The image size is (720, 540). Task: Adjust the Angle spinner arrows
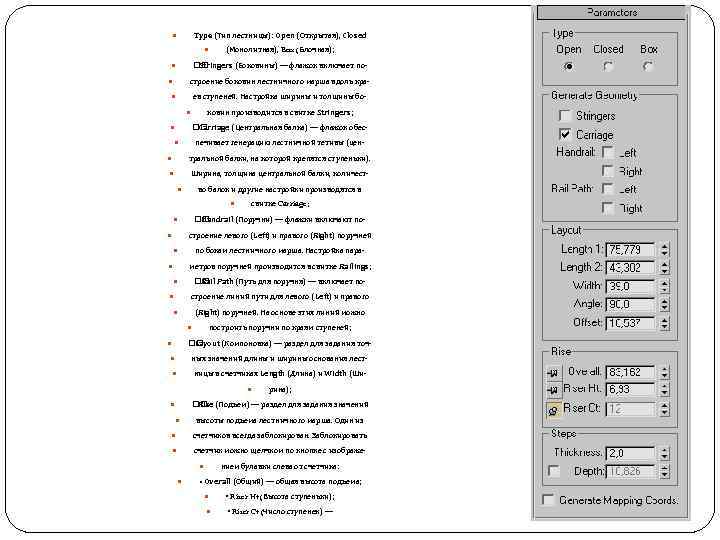664,304
